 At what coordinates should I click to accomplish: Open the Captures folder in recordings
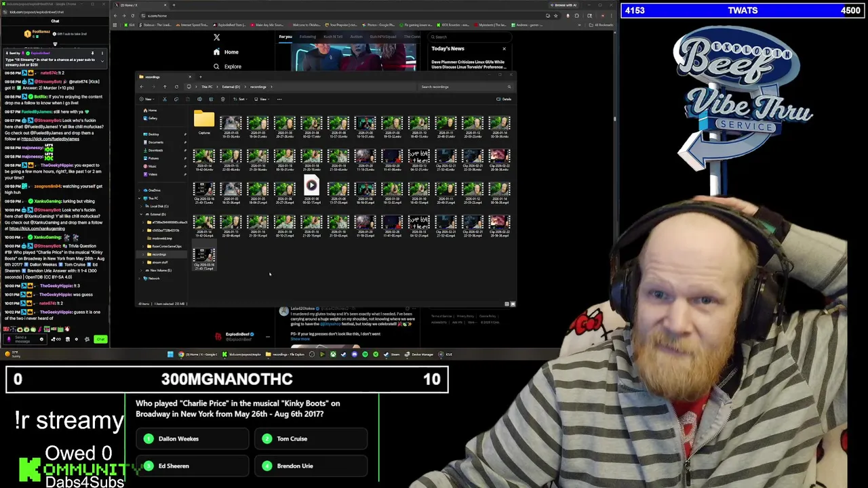204,122
